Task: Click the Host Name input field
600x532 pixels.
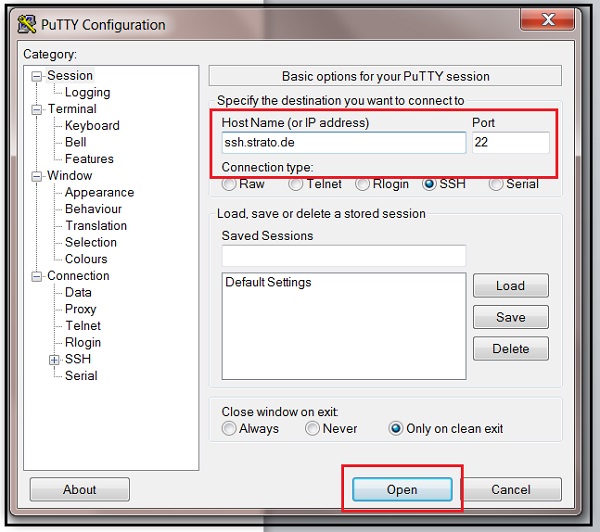Action: coord(344,143)
